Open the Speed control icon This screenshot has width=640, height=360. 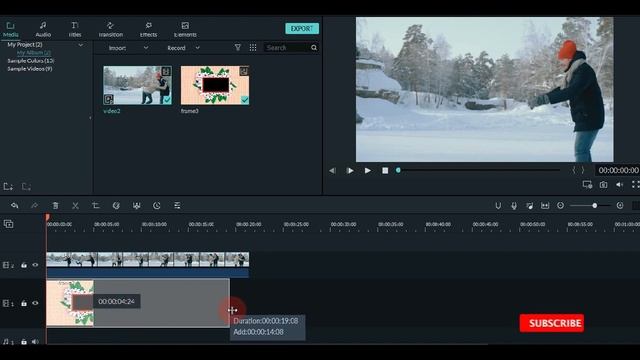point(116,205)
